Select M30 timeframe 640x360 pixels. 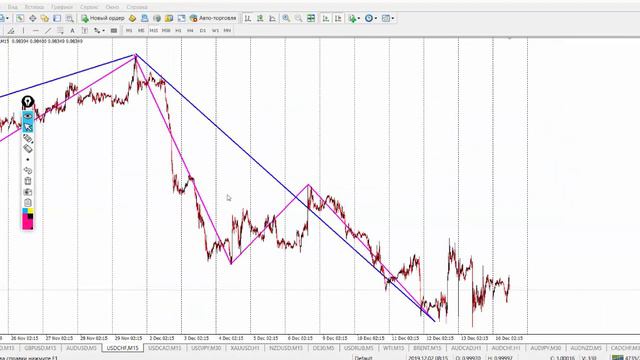pos(166,31)
